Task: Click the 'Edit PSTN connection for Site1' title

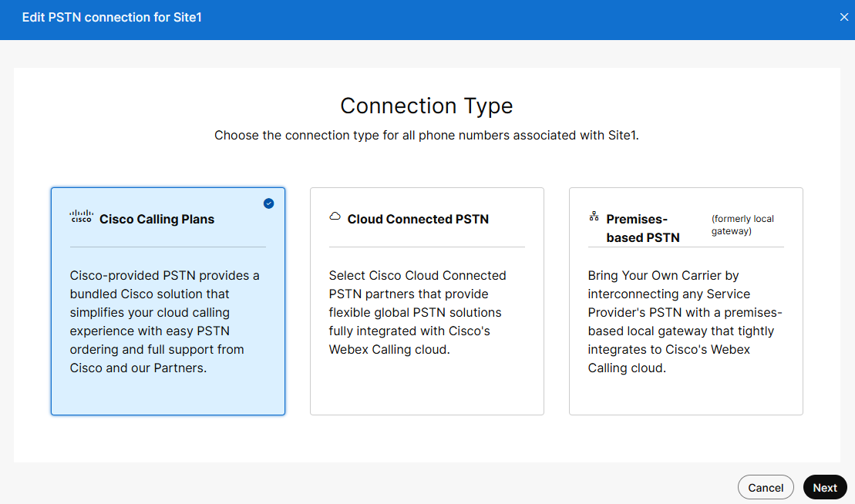Action: coord(112,18)
